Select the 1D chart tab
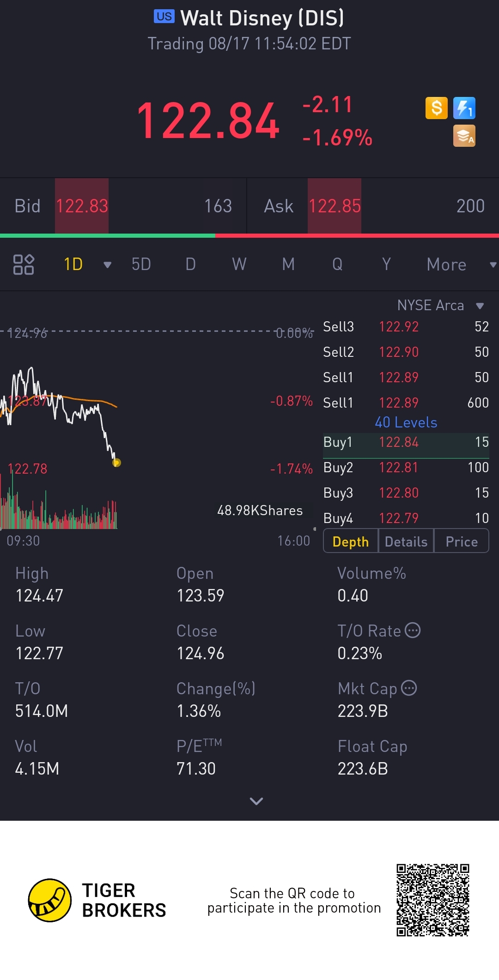 click(73, 265)
